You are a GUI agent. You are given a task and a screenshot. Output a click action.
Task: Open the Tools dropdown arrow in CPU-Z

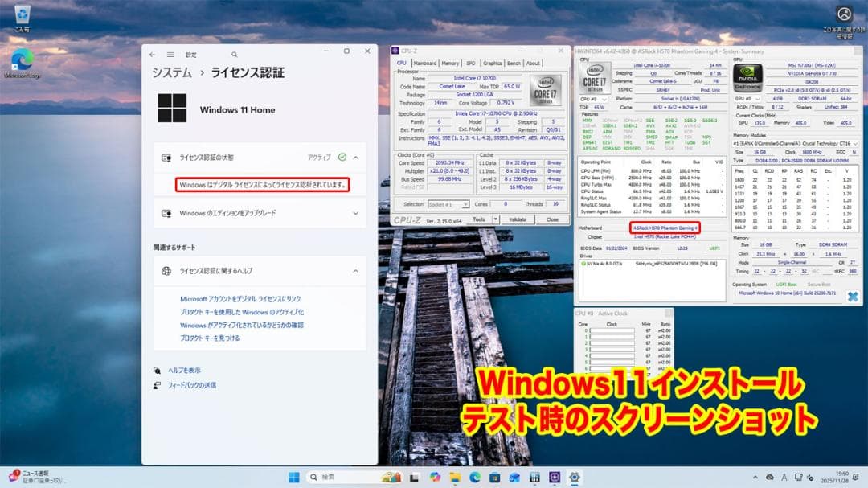tap(493, 219)
